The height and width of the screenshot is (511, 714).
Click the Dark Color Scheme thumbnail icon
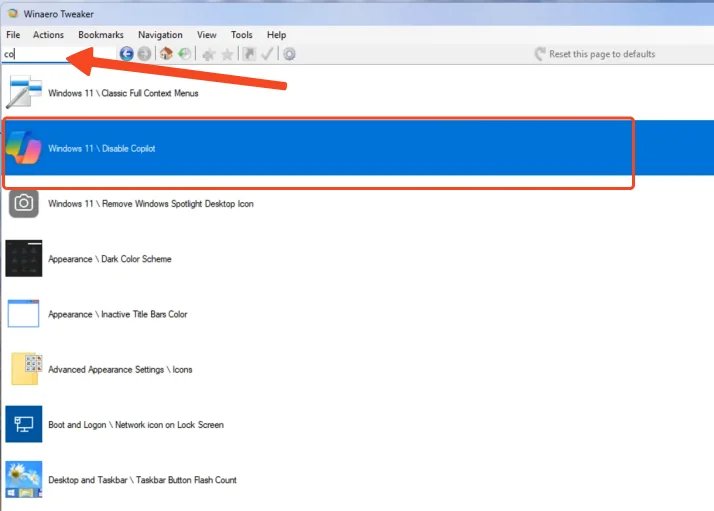tap(24, 259)
